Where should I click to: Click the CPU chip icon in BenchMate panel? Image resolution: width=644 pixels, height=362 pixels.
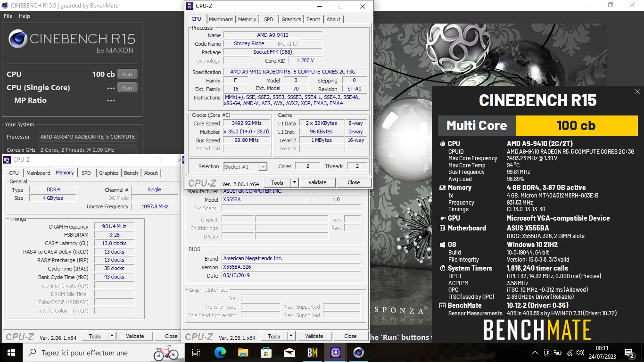[442, 144]
